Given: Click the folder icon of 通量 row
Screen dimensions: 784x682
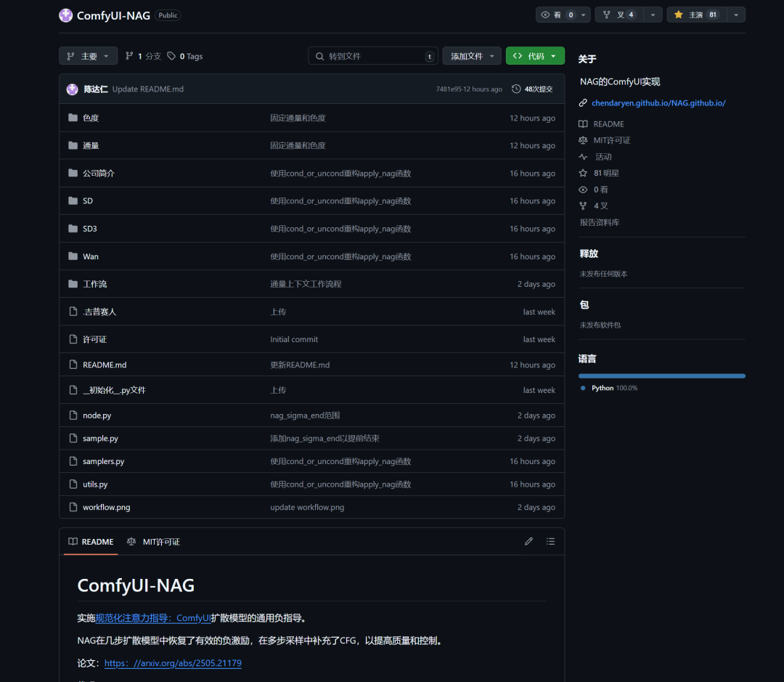Looking at the screenshot, I should tap(73, 145).
